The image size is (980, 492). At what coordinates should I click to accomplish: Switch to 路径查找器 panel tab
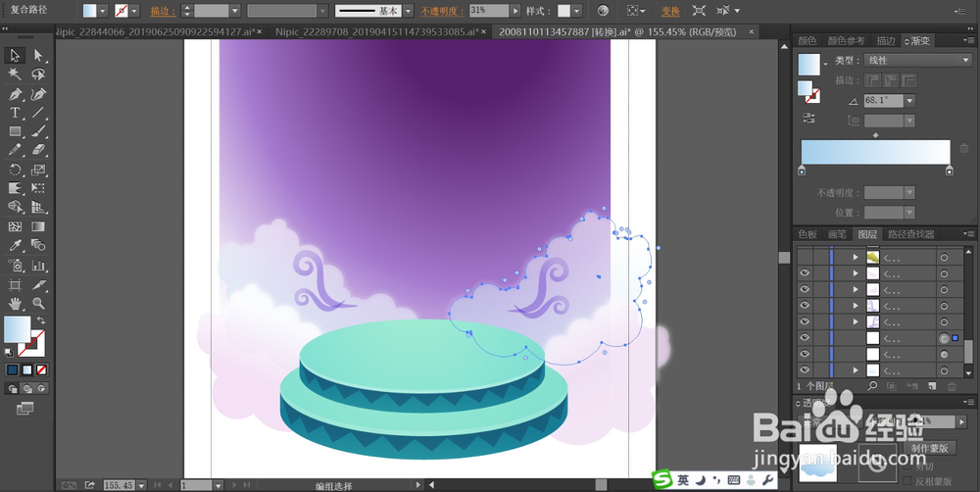point(911,234)
